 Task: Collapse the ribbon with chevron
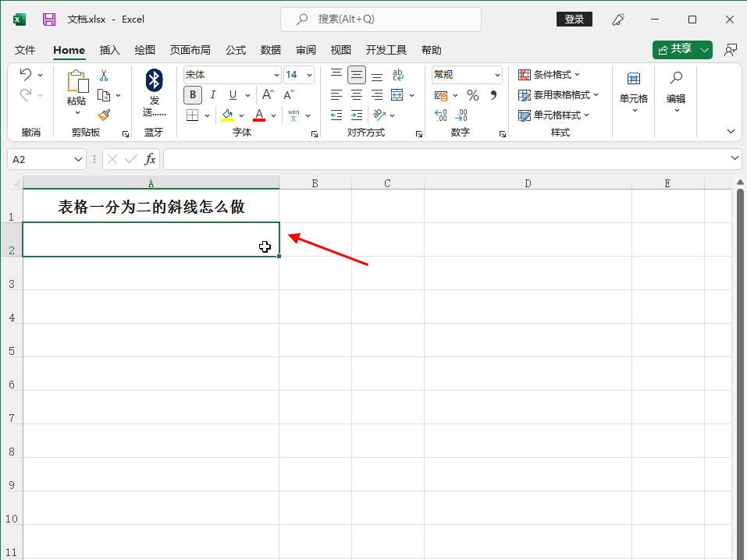coord(731,131)
